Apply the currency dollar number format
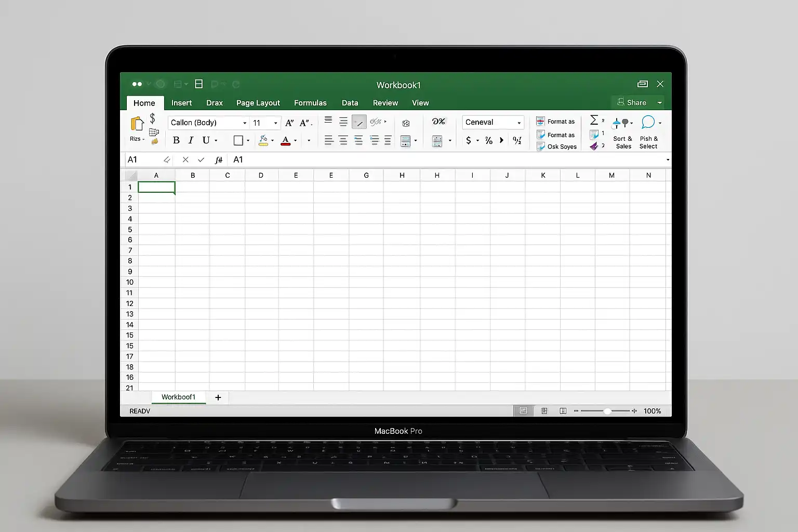The height and width of the screenshot is (532, 798). click(x=469, y=140)
